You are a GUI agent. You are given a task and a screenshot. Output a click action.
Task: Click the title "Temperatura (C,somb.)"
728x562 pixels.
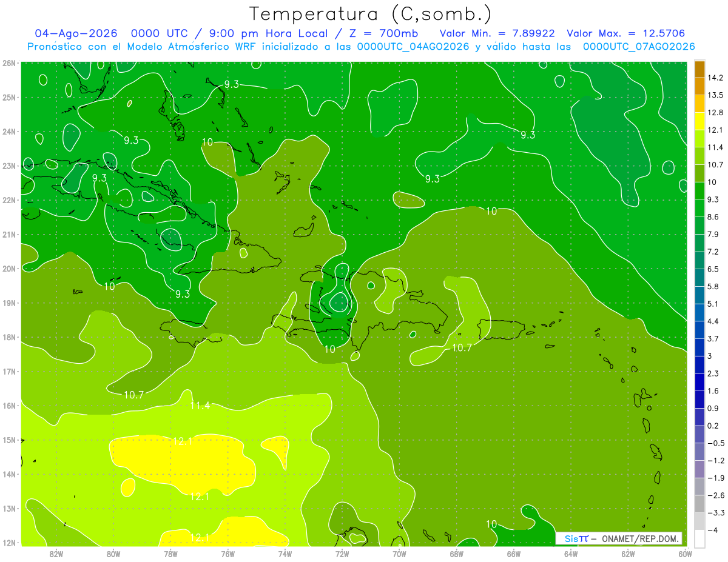tap(371, 13)
